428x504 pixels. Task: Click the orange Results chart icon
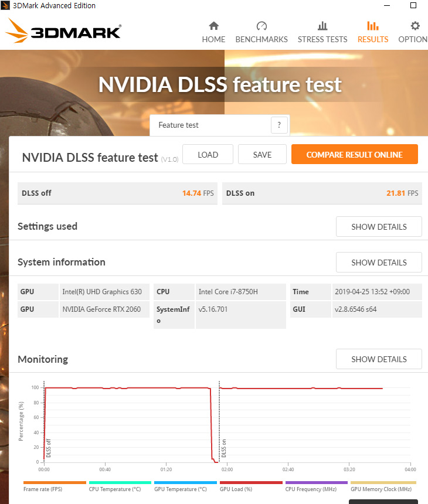pos(373,26)
